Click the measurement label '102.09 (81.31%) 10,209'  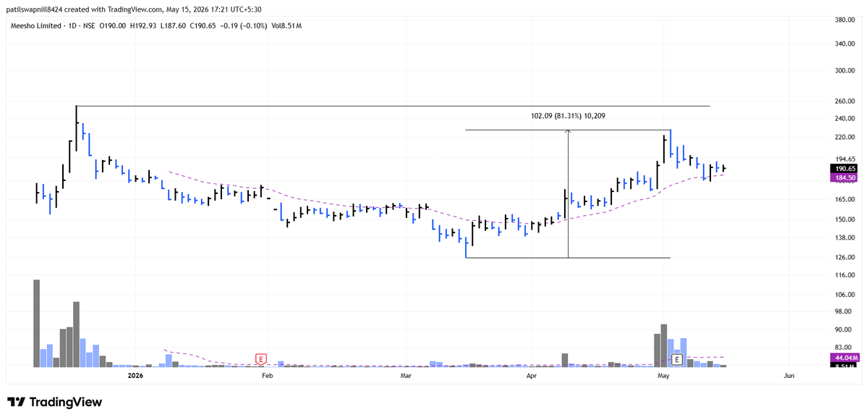[568, 115]
